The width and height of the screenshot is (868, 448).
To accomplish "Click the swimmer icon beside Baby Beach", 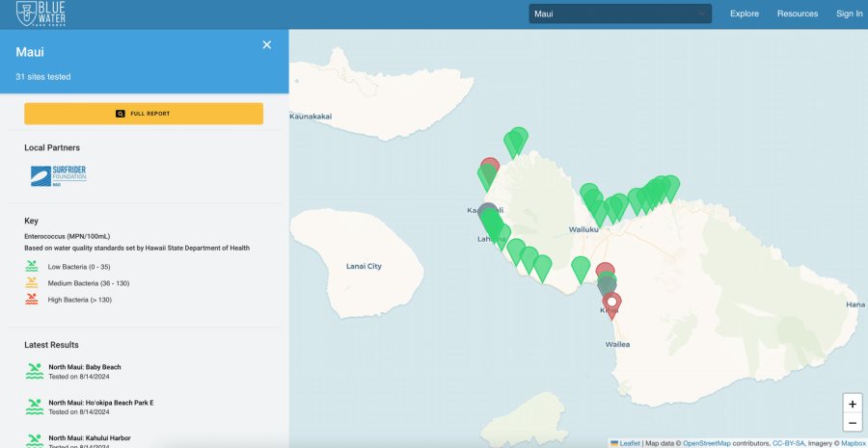I will pos(35,371).
